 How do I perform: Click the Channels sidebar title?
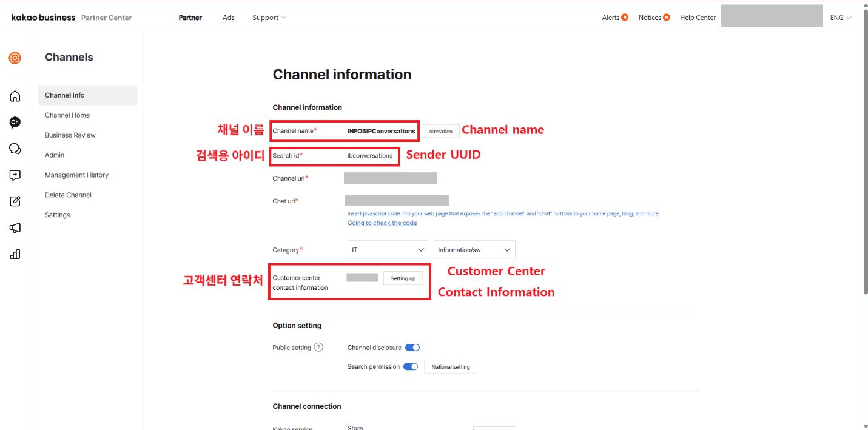pyautogui.click(x=69, y=57)
